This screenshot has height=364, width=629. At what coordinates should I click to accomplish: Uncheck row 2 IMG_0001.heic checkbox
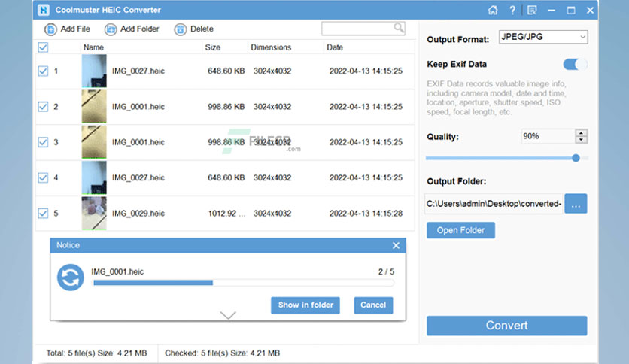point(43,107)
